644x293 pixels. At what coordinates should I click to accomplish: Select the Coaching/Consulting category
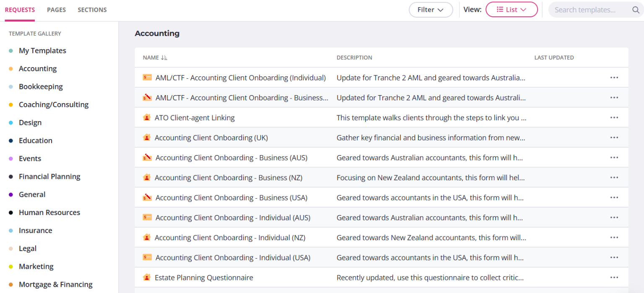point(54,105)
